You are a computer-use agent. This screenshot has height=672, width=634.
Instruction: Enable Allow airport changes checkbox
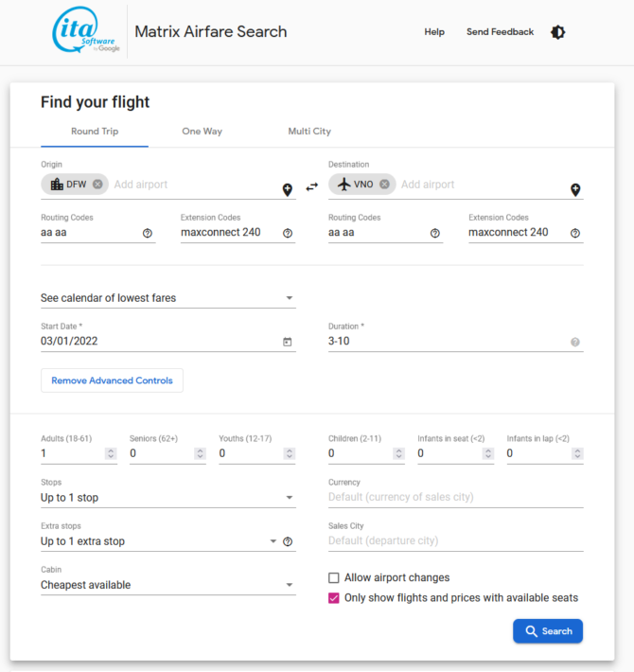tap(334, 577)
